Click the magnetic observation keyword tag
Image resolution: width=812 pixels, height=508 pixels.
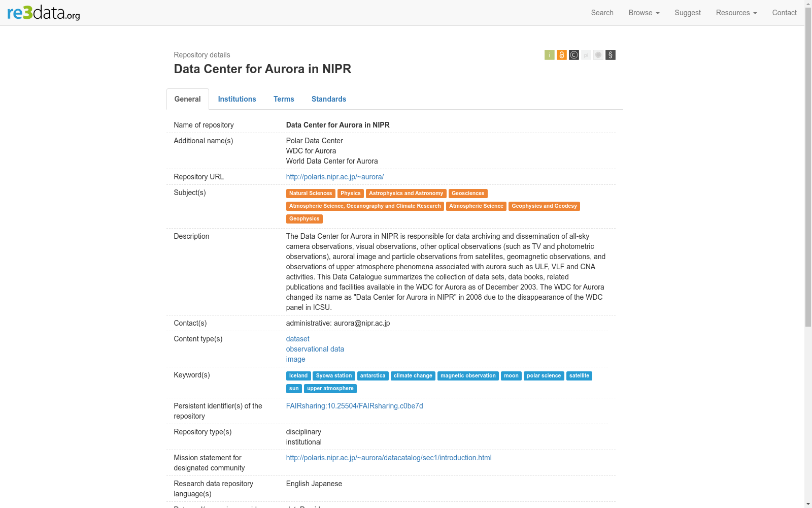pyautogui.click(x=468, y=376)
